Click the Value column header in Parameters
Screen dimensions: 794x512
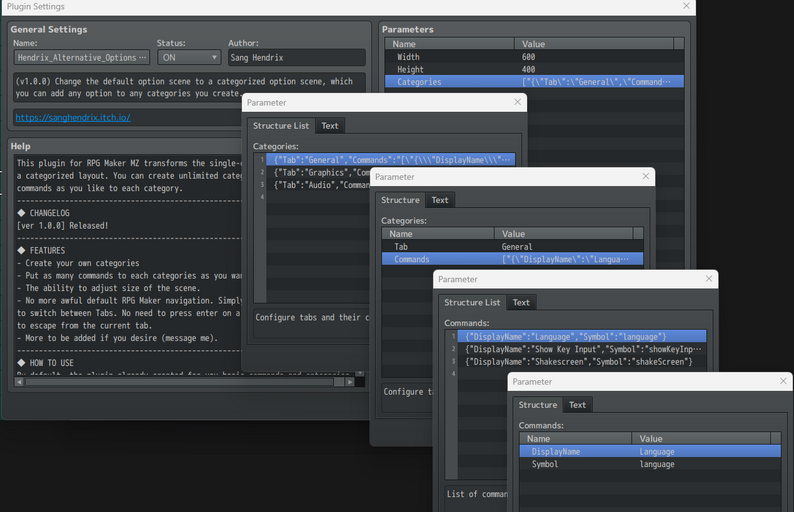tap(593, 44)
